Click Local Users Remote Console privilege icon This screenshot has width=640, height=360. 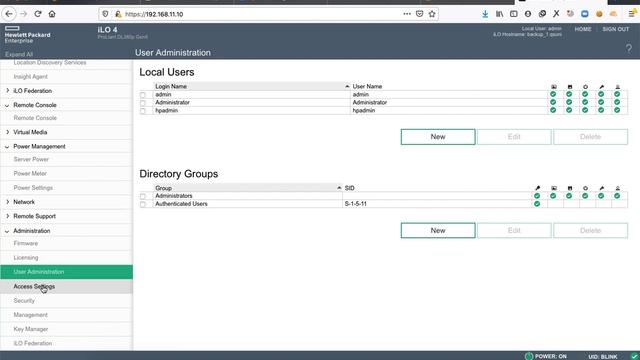pos(553,87)
